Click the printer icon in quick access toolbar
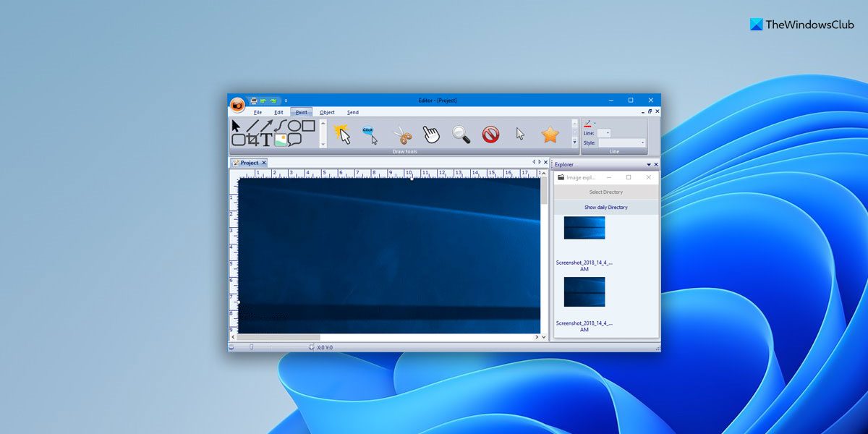The image size is (868, 434). pyautogui.click(x=254, y=101)
